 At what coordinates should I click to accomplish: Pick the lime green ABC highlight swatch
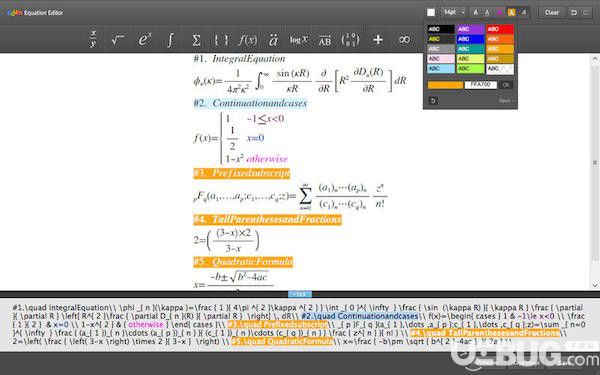[471, 69]
